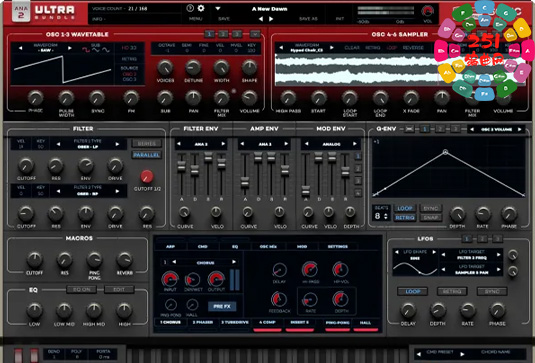Image resolution: width=535 pixels, height=363 pixels.
Task: Toggle sampler LOOP option
Action: (x=392, y=48)
